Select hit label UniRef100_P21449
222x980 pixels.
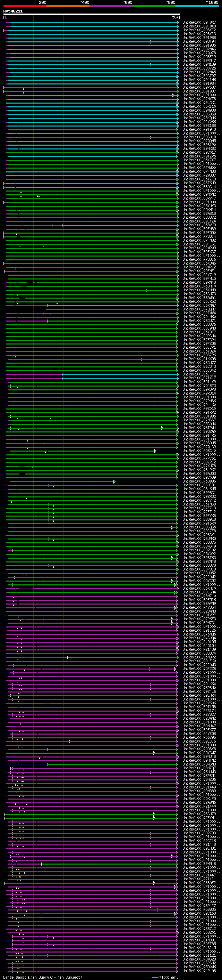(x=199, y=787)
